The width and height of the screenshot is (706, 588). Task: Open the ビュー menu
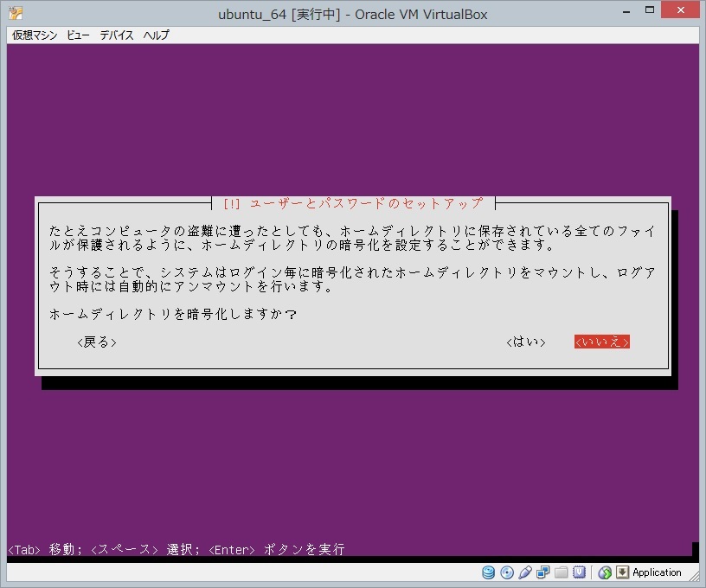coord(78,35)
